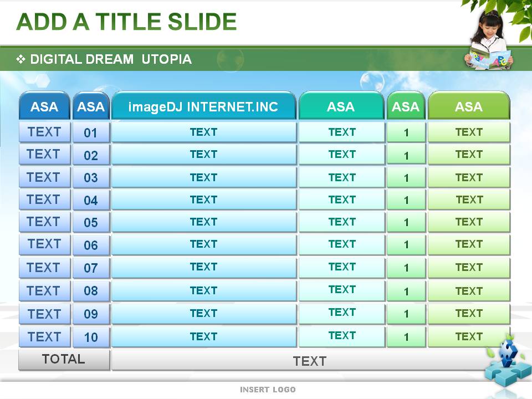Select the ADD A TITLE SLIDE heading
The image size is (532, 399).
127,22
